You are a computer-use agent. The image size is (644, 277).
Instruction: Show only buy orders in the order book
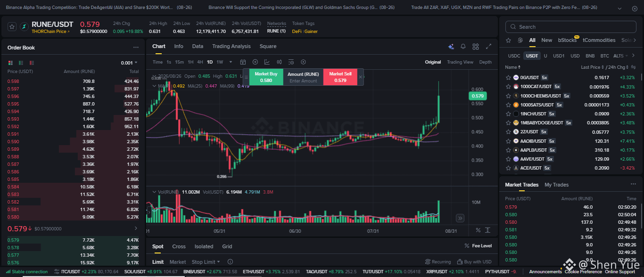tap(21, 63)
